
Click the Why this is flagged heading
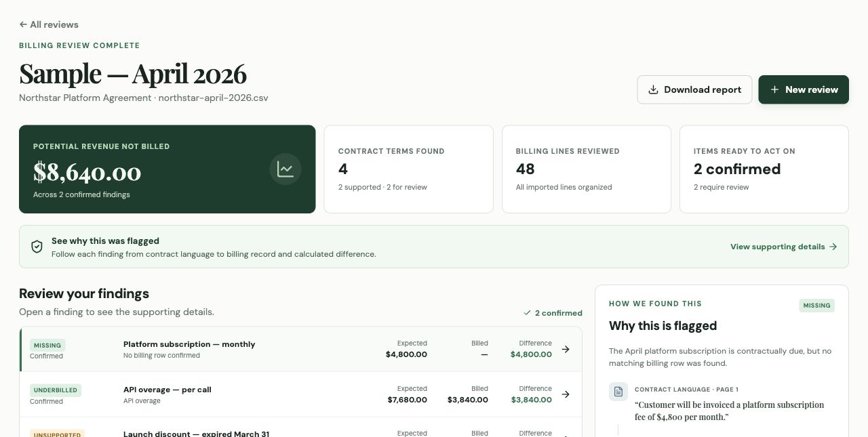click(x=663, y=326)
